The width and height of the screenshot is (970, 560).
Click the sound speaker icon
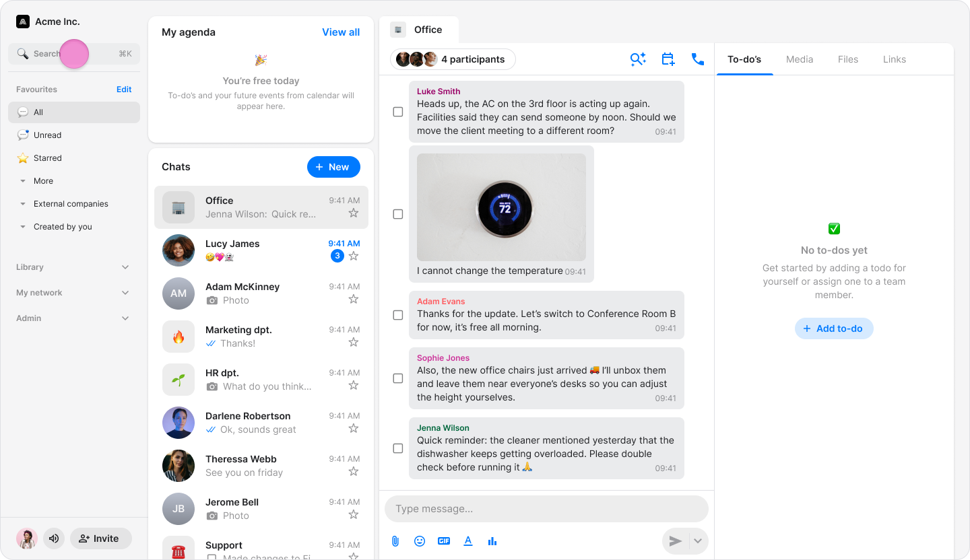click(54, 538)
